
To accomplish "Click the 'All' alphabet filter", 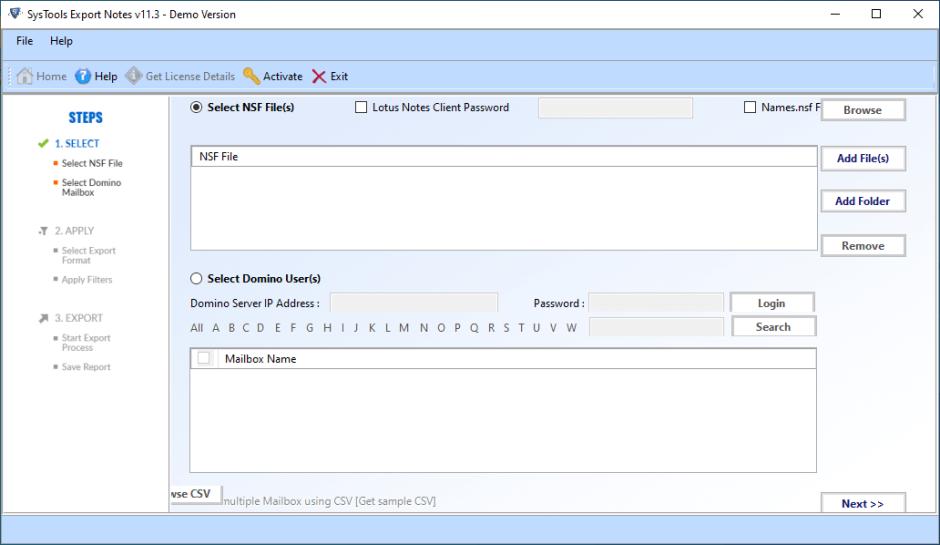I will pyautogui.click(x=197, y=328).
